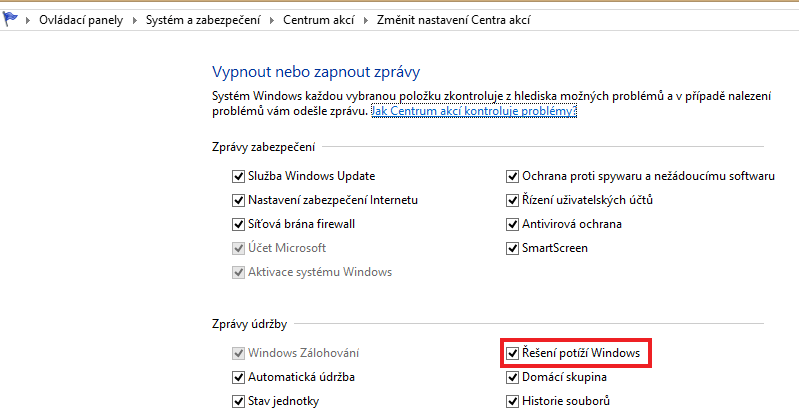This screenshot has width=799, height=419.
Task: Open the link Jak Centrum akcí kontroluje problémy
Action: (x=474, y=111)
